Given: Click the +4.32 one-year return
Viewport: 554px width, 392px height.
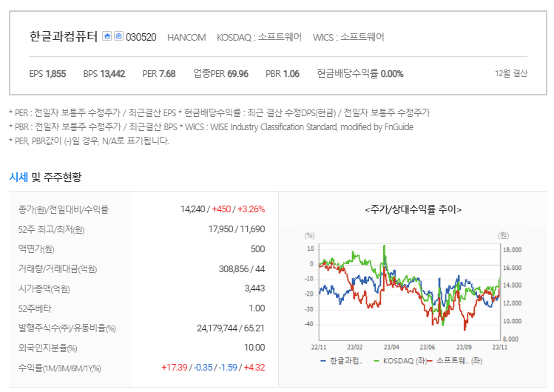Looking at the screenshot, I should [x=254, y=368].
